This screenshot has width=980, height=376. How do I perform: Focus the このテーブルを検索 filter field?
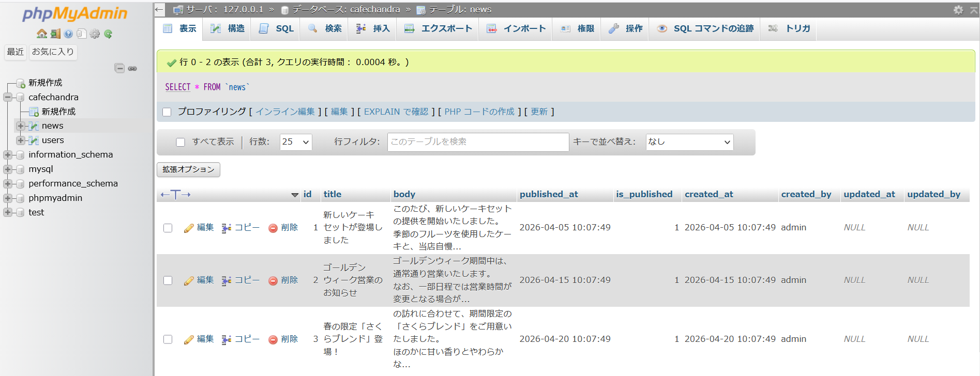coord(478,142)
